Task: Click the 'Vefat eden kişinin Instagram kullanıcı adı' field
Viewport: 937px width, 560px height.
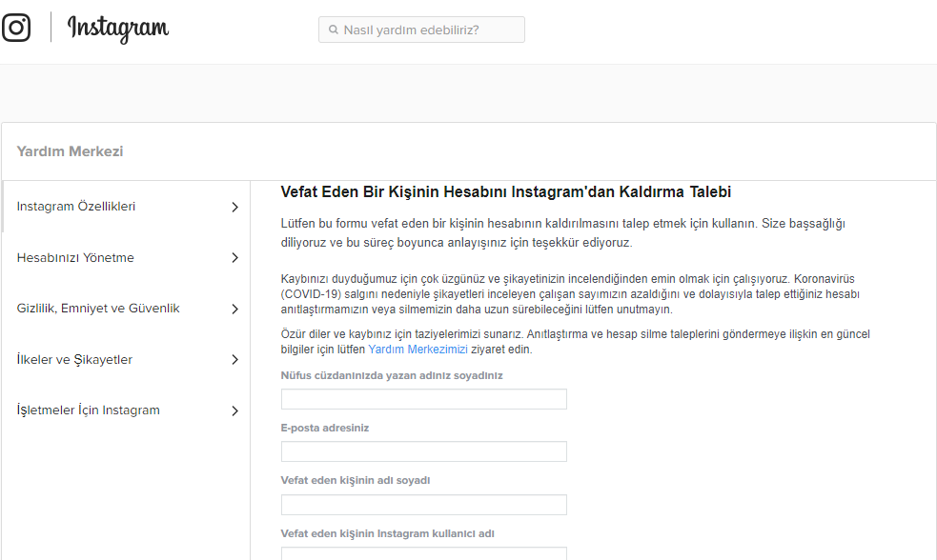Action: point(423,553)
